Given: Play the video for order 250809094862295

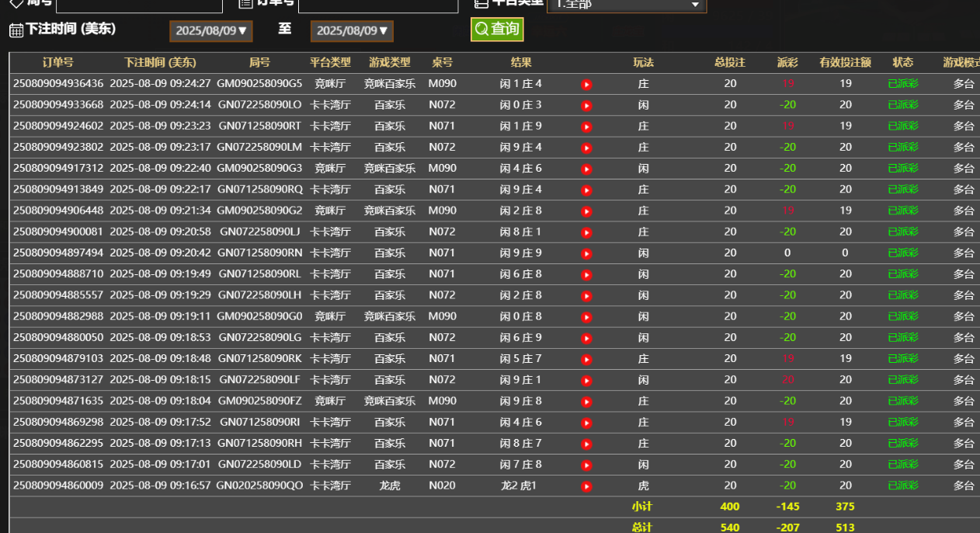Looking at the screenshot, I should pos(586,443).
